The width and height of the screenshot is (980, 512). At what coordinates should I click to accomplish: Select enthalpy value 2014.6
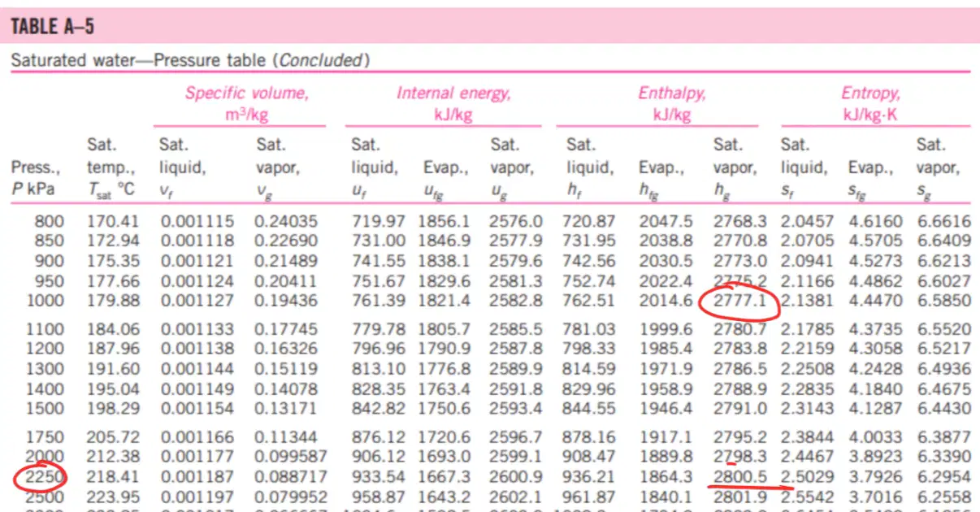666,302
